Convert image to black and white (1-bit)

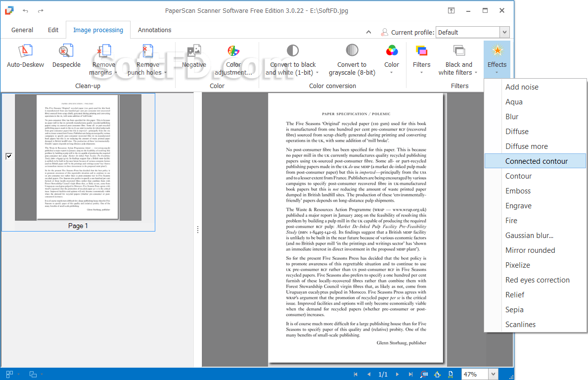tap(292, 60)
